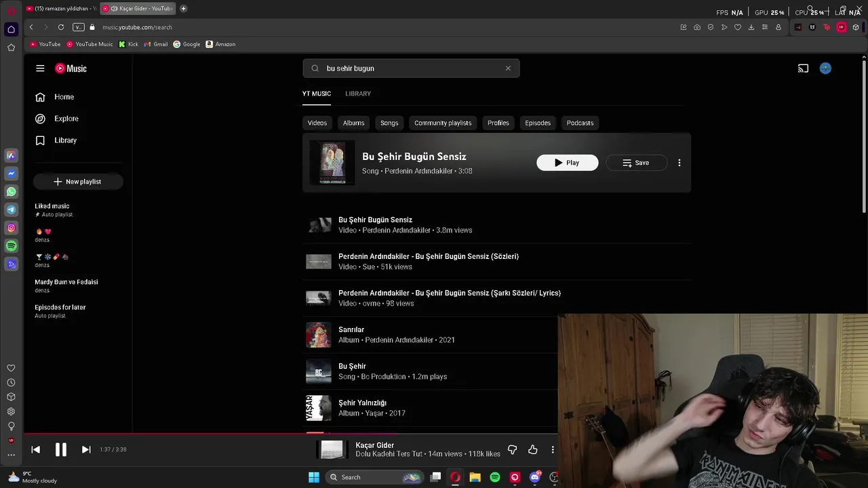This screenshot has width=868, height=488.
Task: Open File Explorer from the taskbar
Action: tap(475, 477)
